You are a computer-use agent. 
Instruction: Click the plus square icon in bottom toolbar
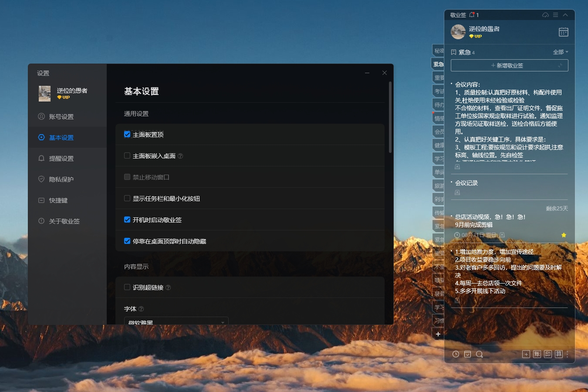(x=526, y=354)
